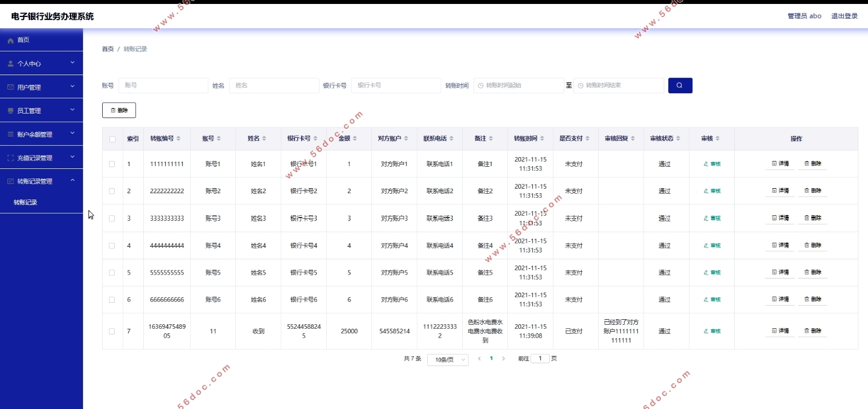This screenshot has height=409, width=868.
Task: Click the 转账记录管理 sidebar icon
Action: [x=10, y=181]
